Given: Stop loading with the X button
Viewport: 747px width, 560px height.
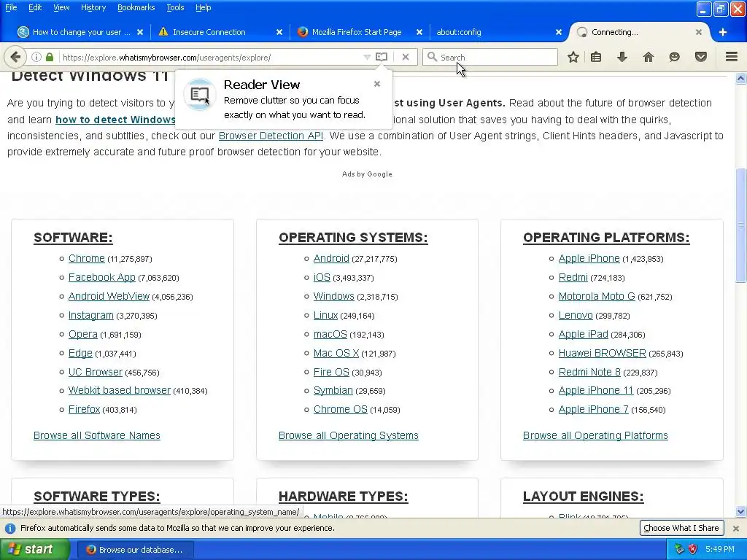Looking at the screenshot, I should pyautogui.click(x=406, y=57).
